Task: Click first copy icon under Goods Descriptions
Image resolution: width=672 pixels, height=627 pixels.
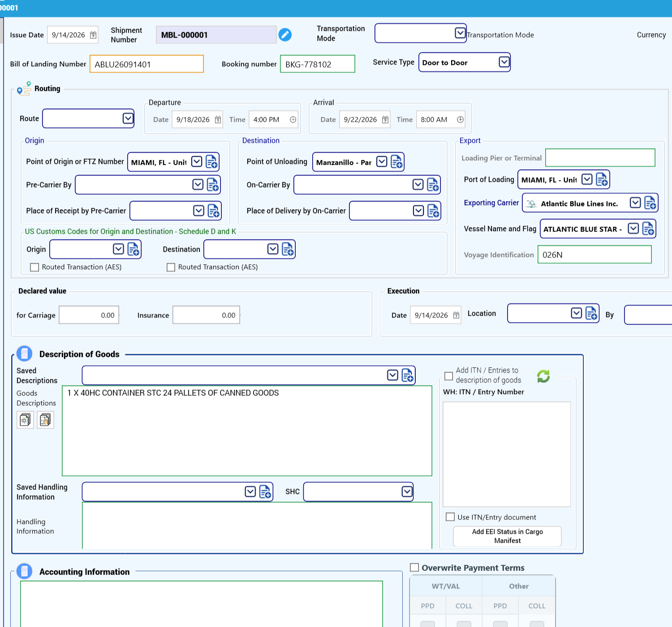Action: tap(25, 420)
